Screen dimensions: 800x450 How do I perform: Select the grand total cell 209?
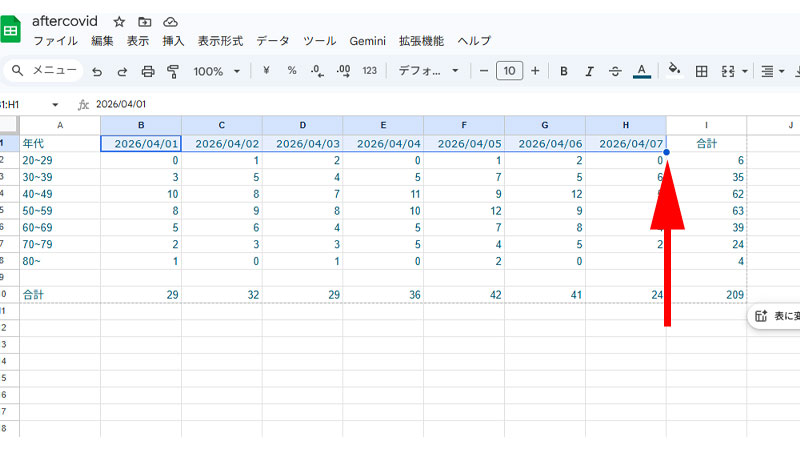coord(706,294)
